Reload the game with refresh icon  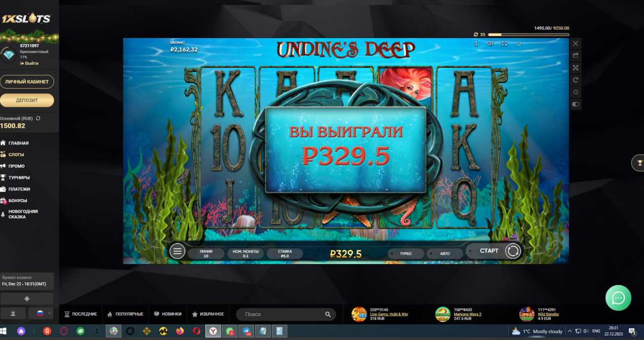click(x=576, y=80)
